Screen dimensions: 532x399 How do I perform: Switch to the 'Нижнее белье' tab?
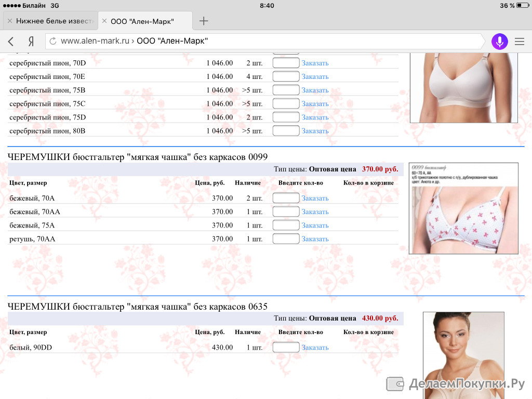(50, 21)
